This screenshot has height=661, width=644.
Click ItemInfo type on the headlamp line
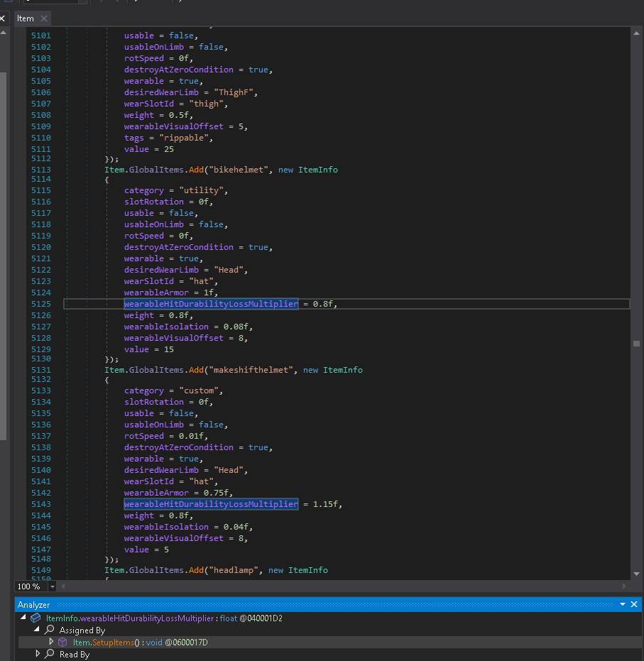[x=308, y=570]
